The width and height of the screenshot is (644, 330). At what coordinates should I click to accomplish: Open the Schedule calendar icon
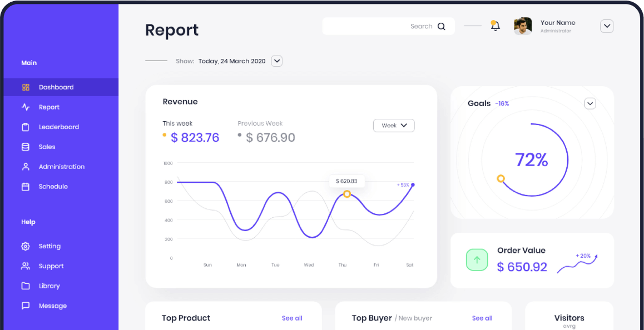(26, 186)
